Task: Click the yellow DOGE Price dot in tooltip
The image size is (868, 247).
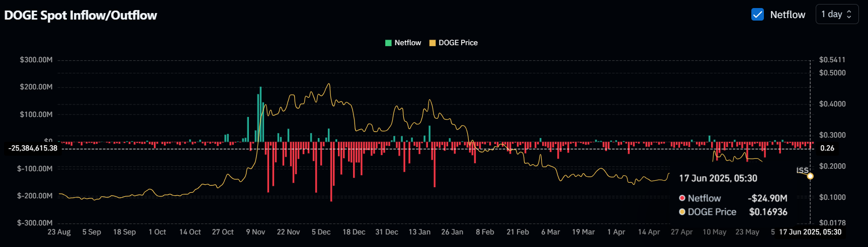Action: (682, 212)
